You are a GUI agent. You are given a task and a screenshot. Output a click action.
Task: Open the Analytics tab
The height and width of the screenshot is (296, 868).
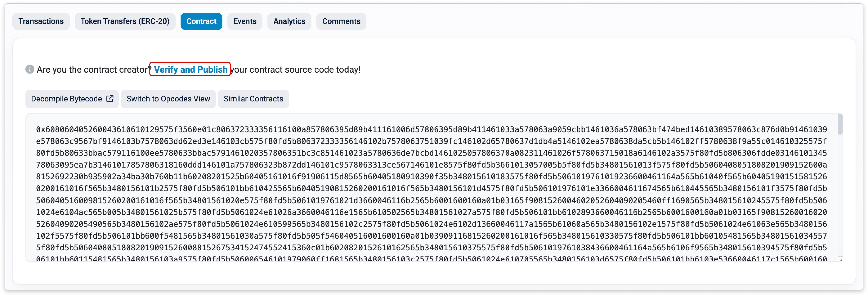[x=289, y=21]
